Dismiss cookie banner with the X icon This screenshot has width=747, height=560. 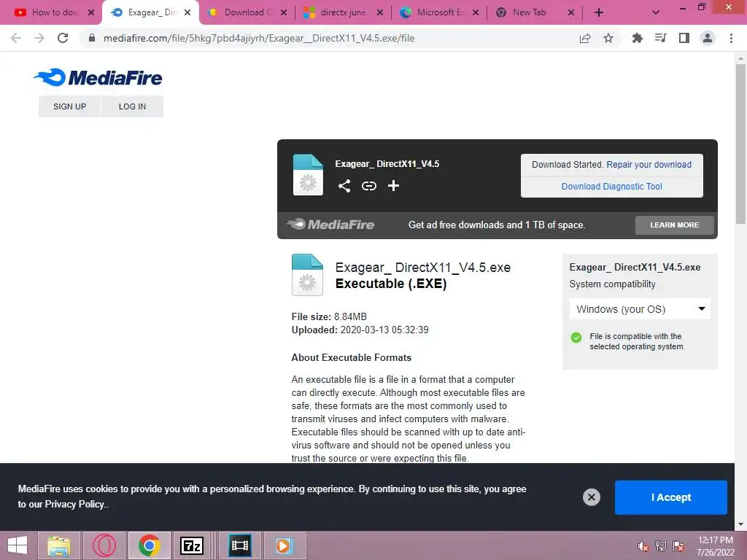[591, 497]
